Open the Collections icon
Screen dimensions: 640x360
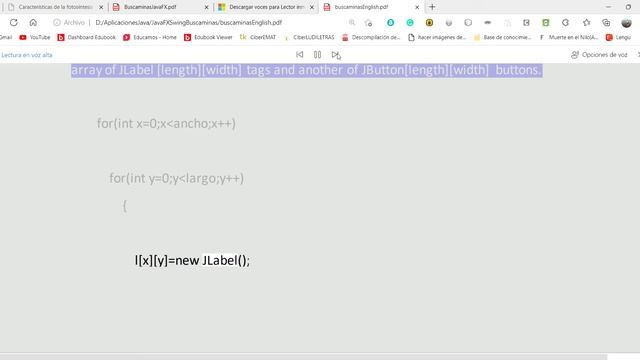[x=606, y=23]
